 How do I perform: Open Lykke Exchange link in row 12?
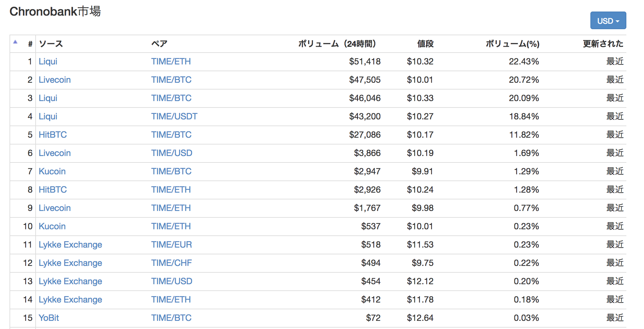click(70, 263)
